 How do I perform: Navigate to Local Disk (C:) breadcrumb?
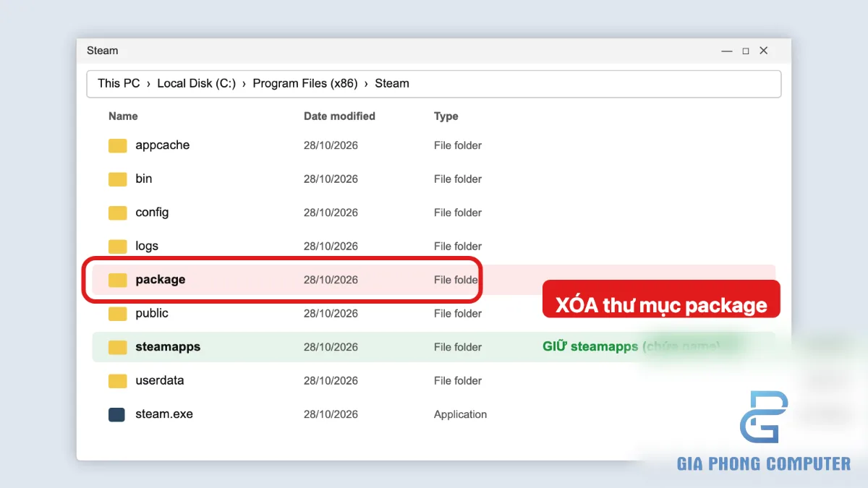[197, 83]
